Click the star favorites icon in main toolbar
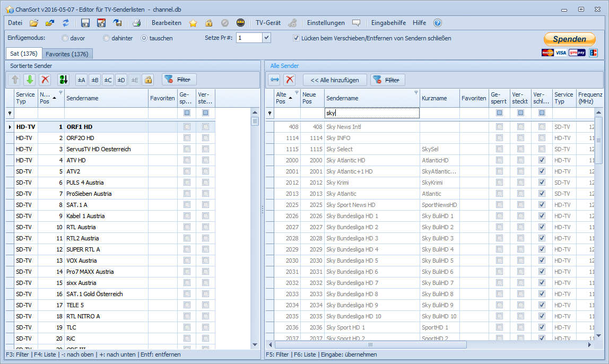This screenshot has height=364, width=609. point(193,23)
